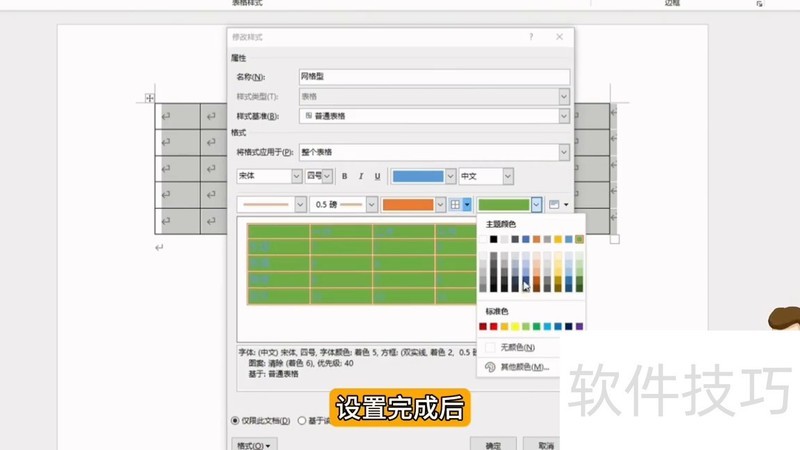Pick the red standard color swatch

pyautogui.click(x=493, y=327)
